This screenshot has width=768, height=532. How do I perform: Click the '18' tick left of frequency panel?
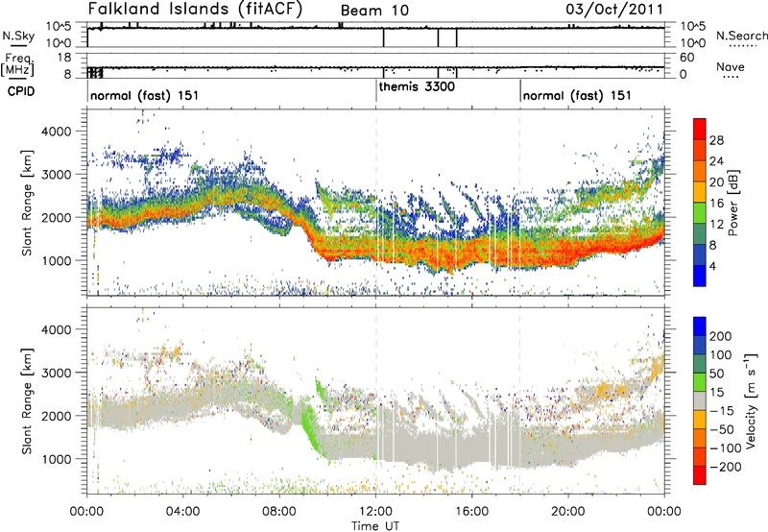[x=64, y=58]
